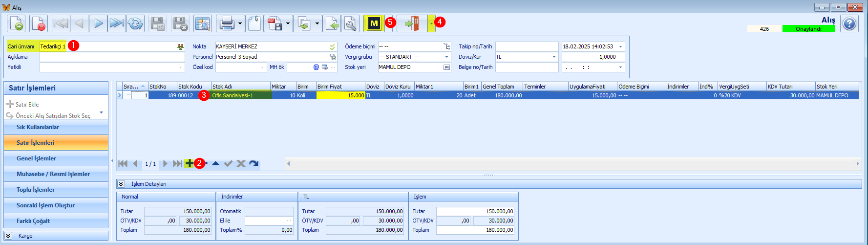Screen dimensions: 868x245
Task: Click the refresh icon in the toolbar
Action: tap(135, 23)
